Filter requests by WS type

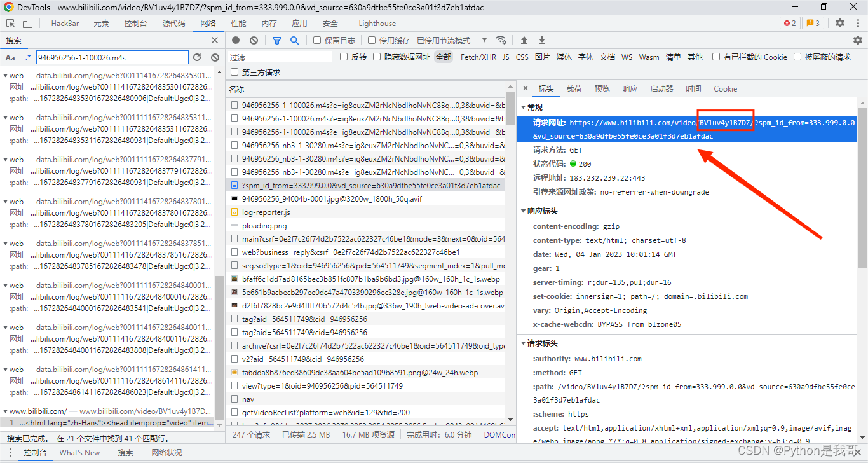pyautogui.click(x=627, y=57)
